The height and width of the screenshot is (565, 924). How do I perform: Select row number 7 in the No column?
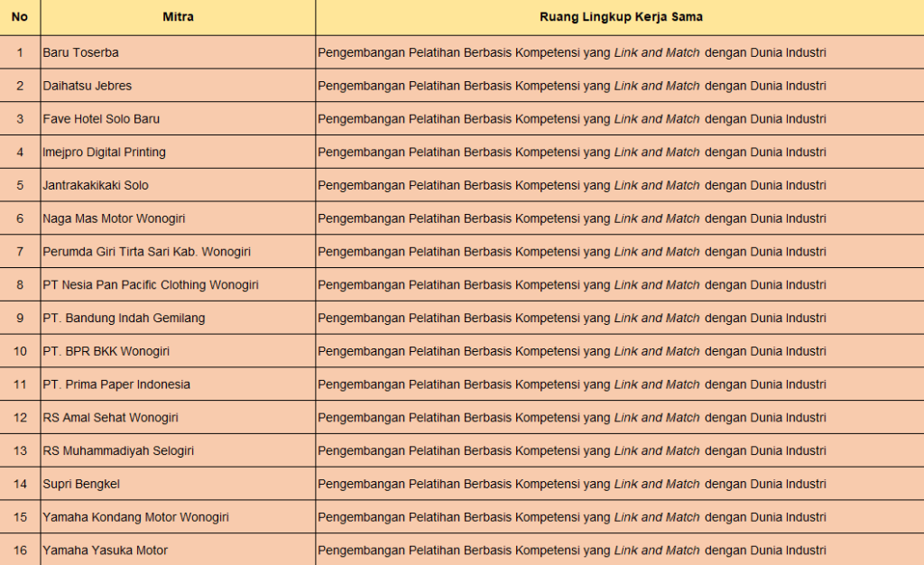click(x=20, y=252)
